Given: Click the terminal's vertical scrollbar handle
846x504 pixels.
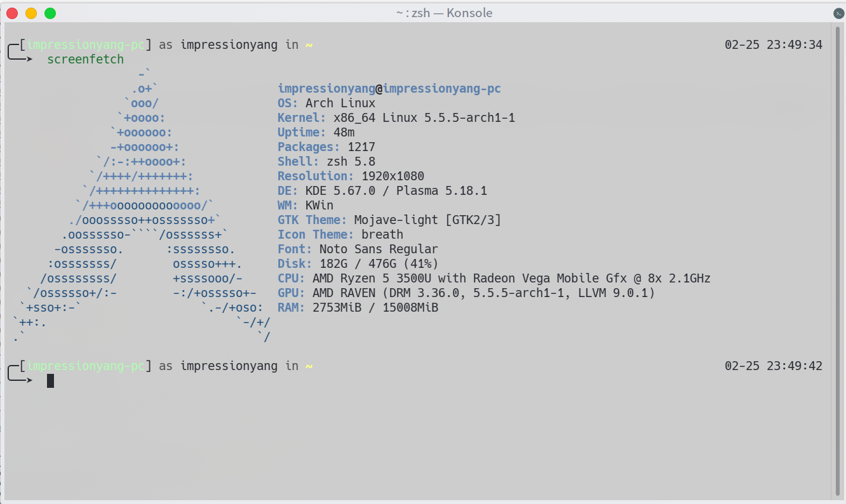Looking at the screenshot, I should 837,262.
